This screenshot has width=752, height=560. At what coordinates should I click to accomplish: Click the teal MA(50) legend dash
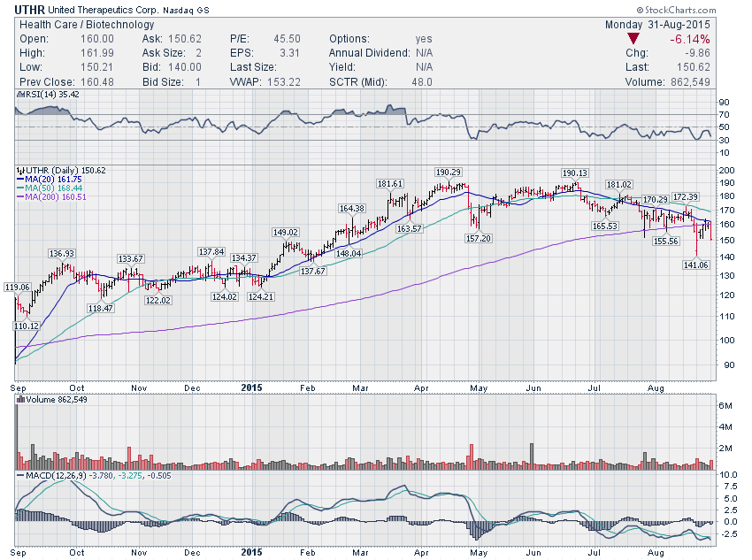pyautogui.click(x=20, y=188)
